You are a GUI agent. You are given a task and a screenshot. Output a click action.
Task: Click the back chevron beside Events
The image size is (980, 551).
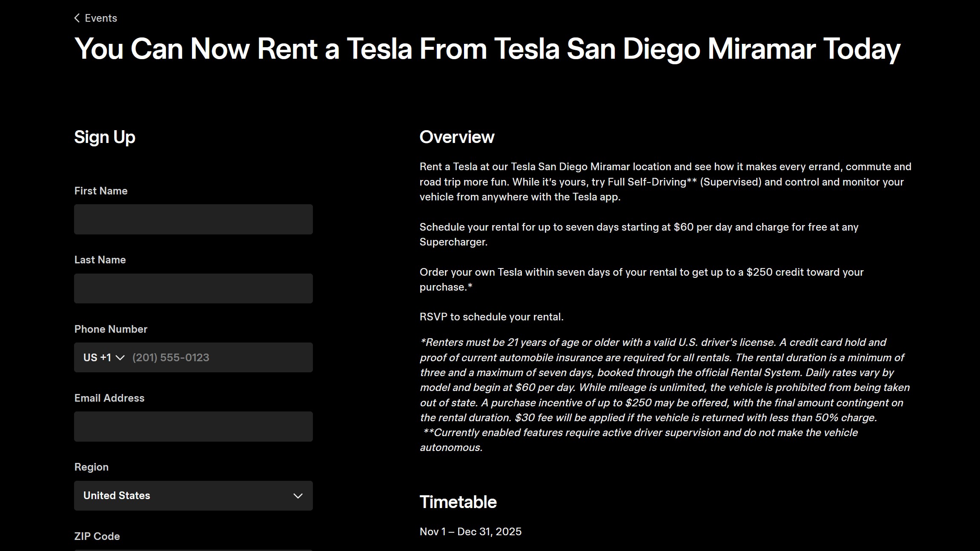pos(77,18)
